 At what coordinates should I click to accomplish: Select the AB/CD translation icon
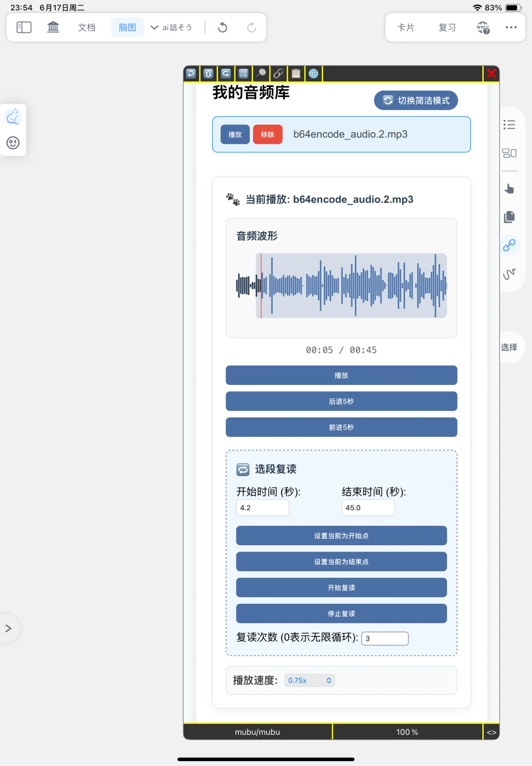(x=243, y=73)
